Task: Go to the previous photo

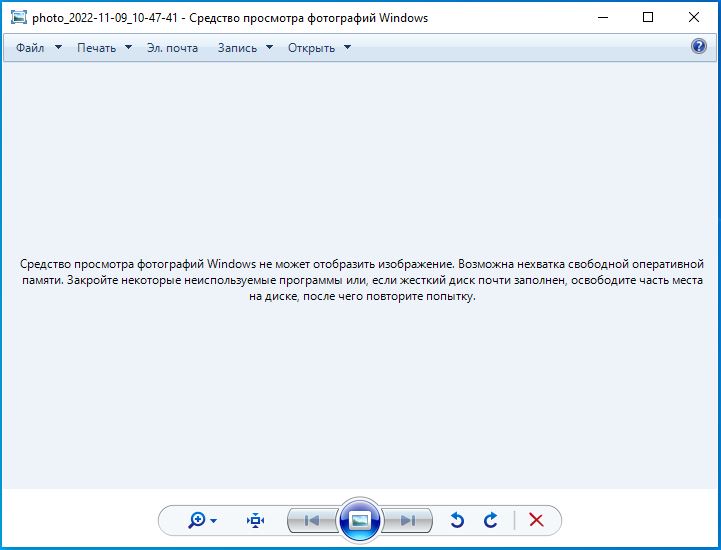Action: (312, 521)
